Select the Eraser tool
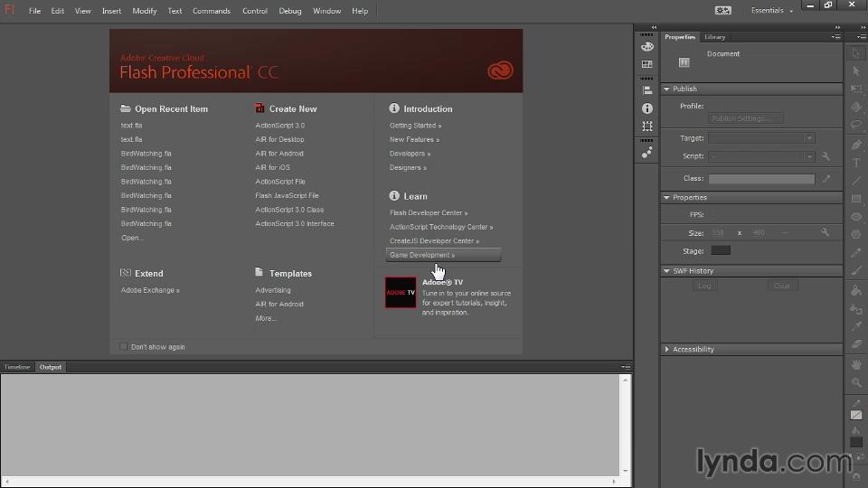The height and width of the screenshot is (488, 868). pyautogui.click(x=856, y=343)
